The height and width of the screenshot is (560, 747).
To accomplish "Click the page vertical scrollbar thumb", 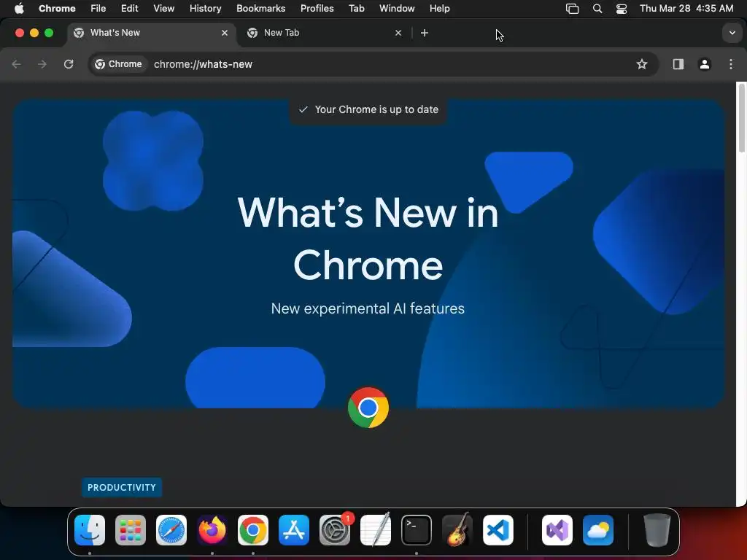I will [741, 119].
